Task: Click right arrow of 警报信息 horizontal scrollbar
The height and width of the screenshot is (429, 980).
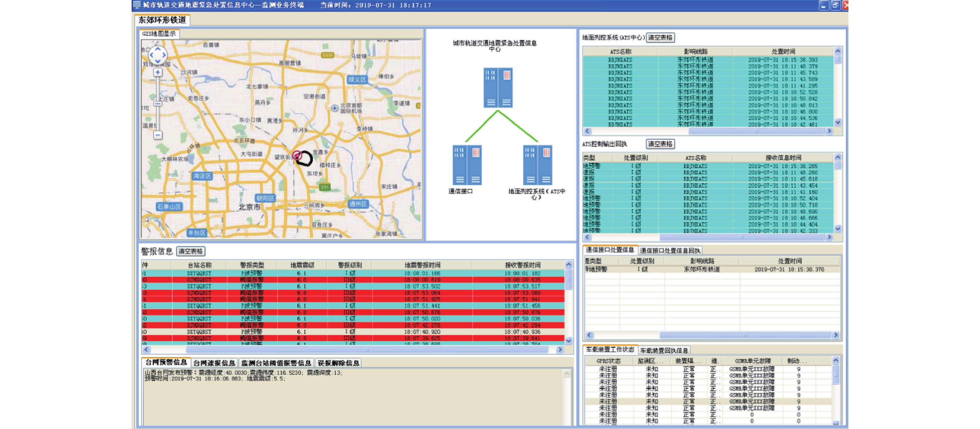Action: pyautogui.click(x=560, y=349)
